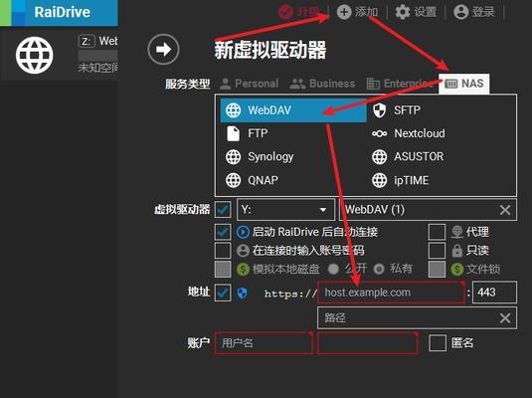The image size is (532, 398).
Task: Open 设置 settings gear
Action: pos(403,12)
